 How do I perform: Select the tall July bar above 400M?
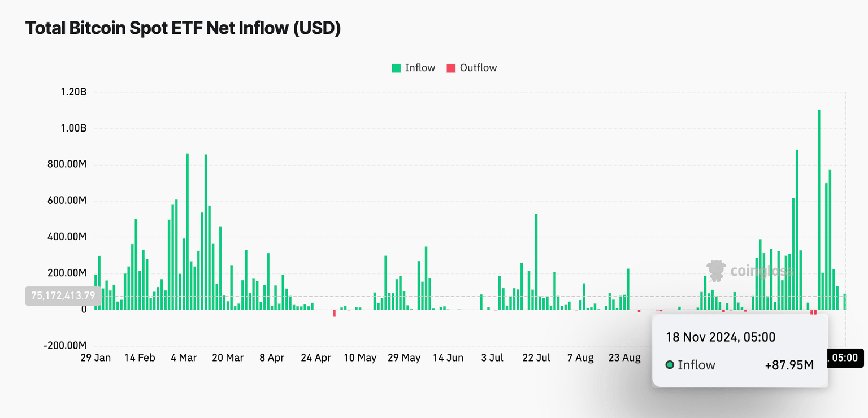536,261
